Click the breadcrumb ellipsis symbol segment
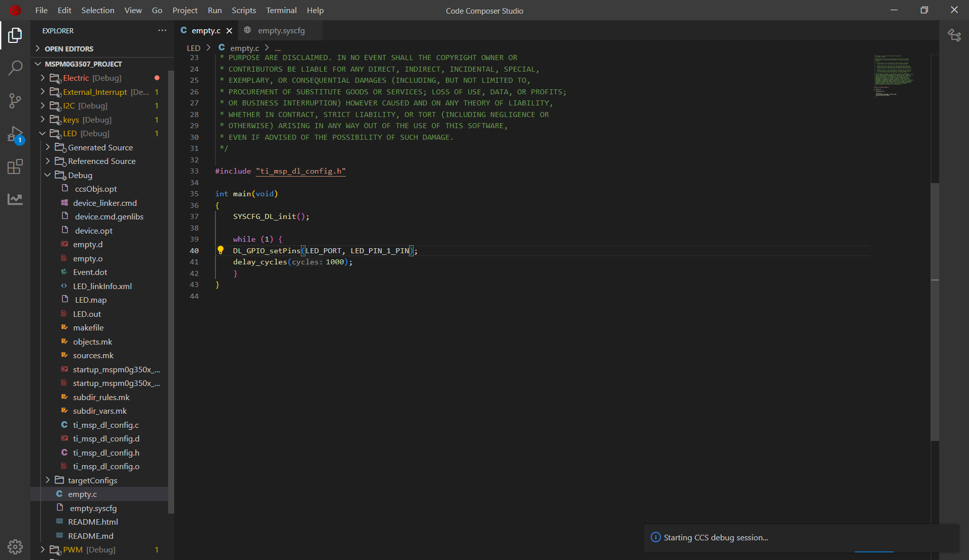969x560 pixels. [278, 48]
